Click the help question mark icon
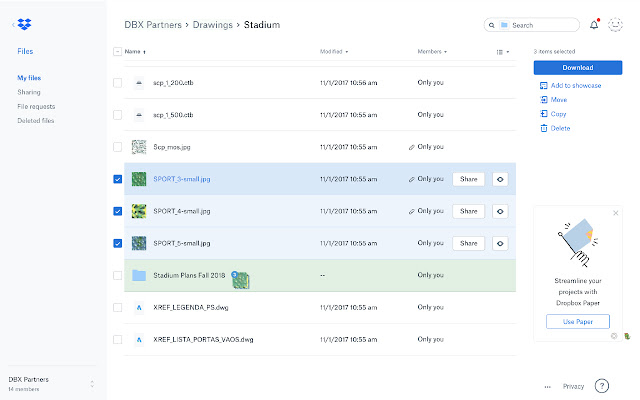The height and width of the screenshot is (400, 640). [602, 385]
